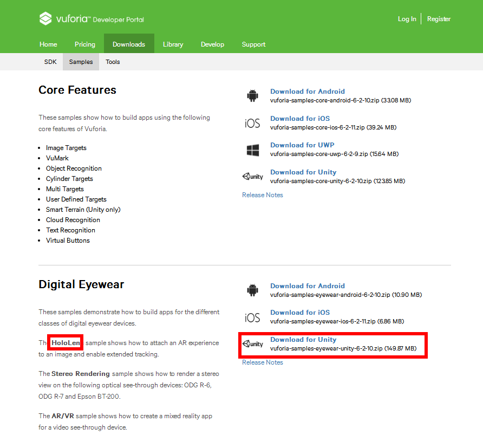Image resolution: width=483 pixels, height=448 pixels.
Task: Click vuforia-samples-core-uwp-6-2-9.zip file name
Action: pyautogui.click(x=319, y=154)
